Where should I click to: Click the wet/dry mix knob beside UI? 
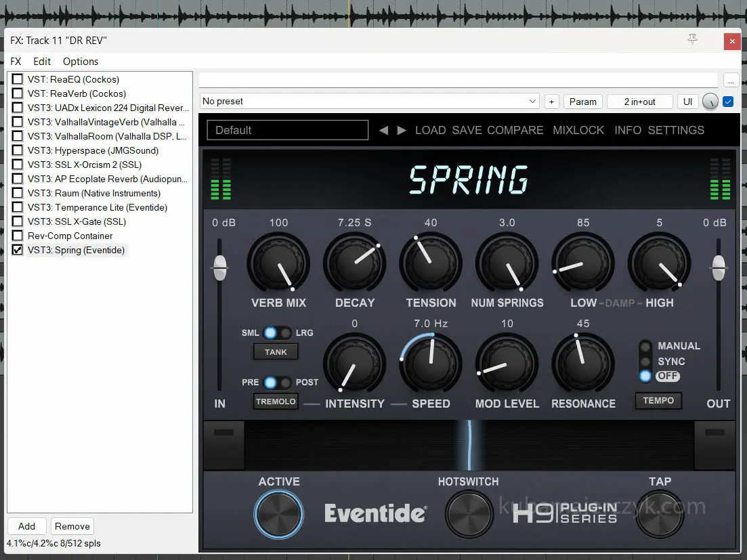pyautogui.click(x=710, y=102)
